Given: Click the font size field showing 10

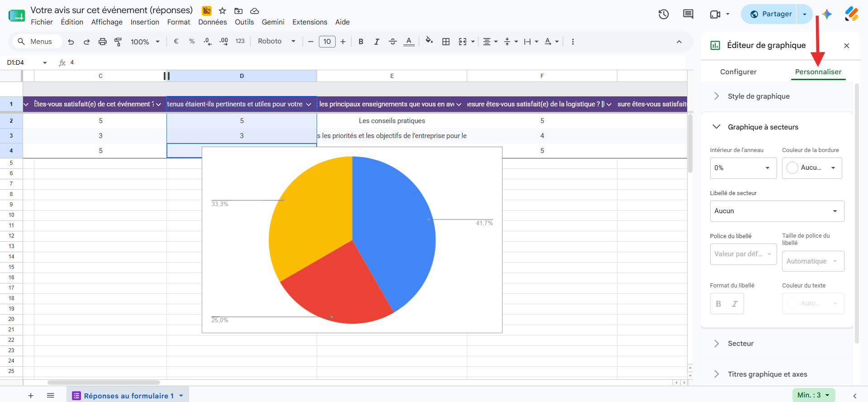Looking at the screenshot, I should click(x=327, y=42).
